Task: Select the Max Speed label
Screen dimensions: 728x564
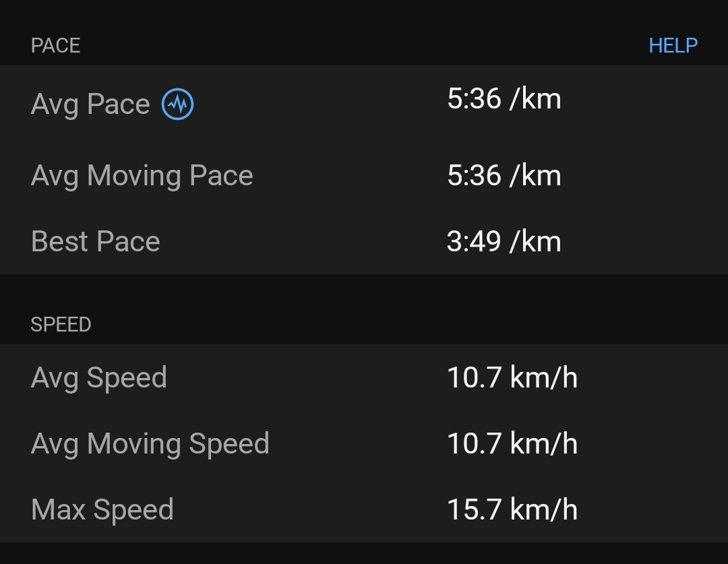Action: [x=102, y=510]
